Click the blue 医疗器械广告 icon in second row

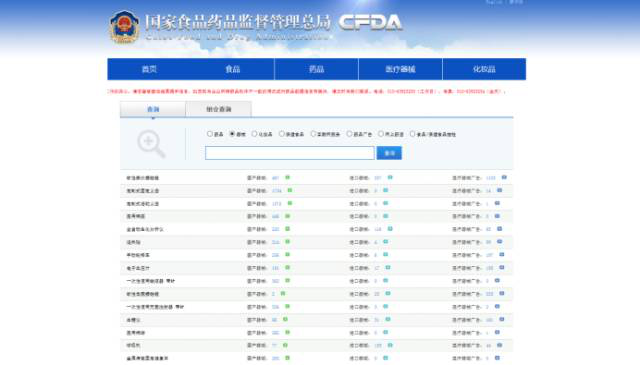click(x=499, y=191)
